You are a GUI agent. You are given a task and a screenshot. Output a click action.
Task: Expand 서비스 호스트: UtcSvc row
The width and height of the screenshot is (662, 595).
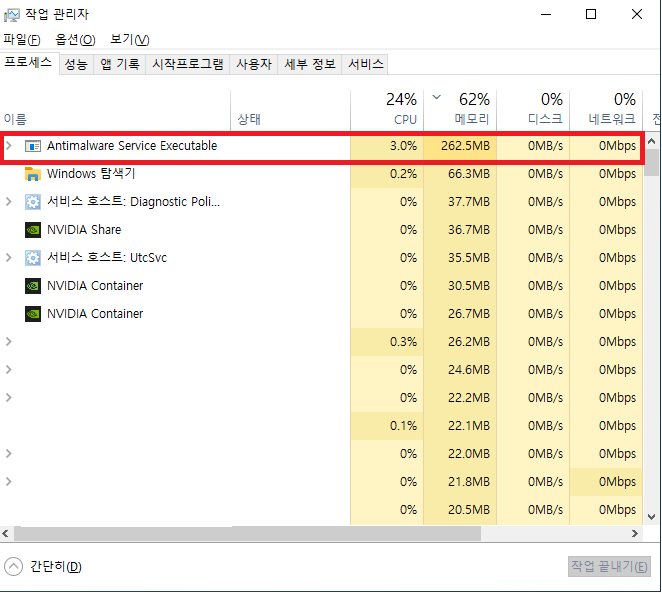point(8,257)
